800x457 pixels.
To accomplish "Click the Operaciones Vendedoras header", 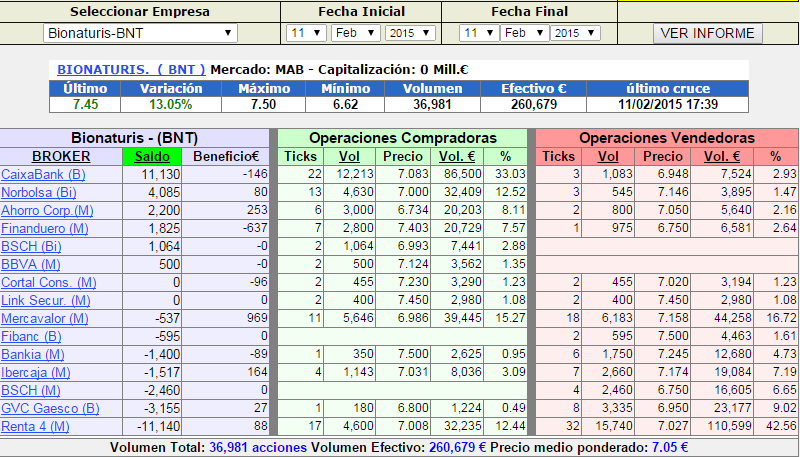I will pyautogui.click(x=667, y=138).
